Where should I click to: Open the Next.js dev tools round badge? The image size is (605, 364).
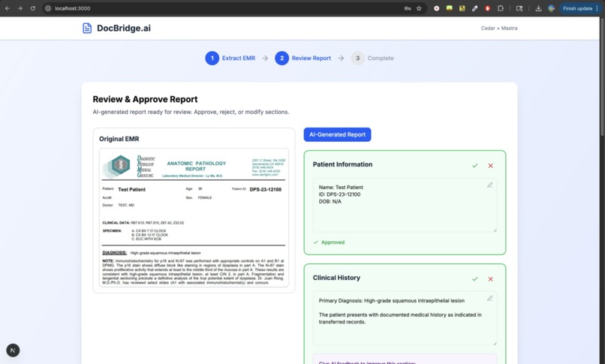(13, 350)
